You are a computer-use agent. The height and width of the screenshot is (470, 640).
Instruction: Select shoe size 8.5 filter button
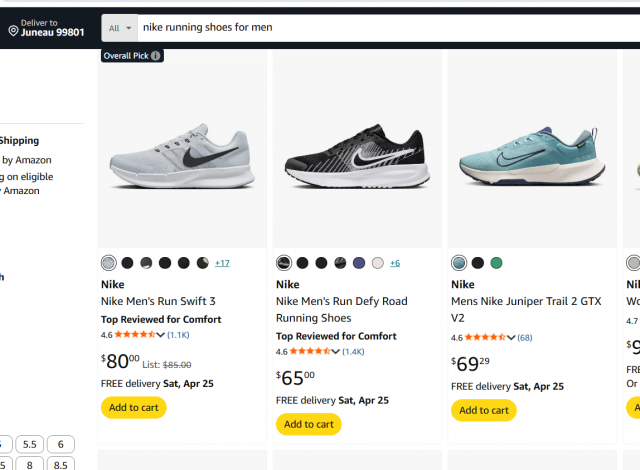click(x=60, y=464)
